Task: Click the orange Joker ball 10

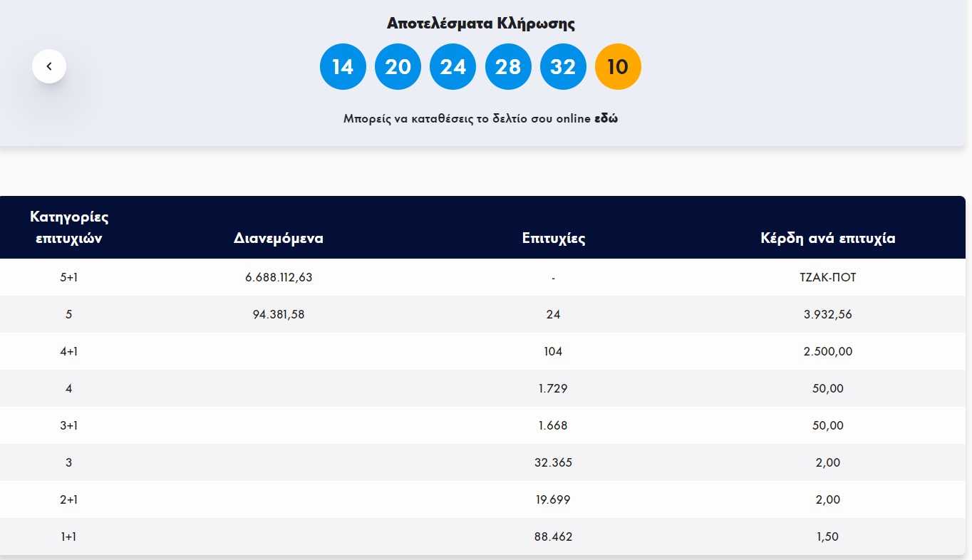Action: tap(618, 67)
